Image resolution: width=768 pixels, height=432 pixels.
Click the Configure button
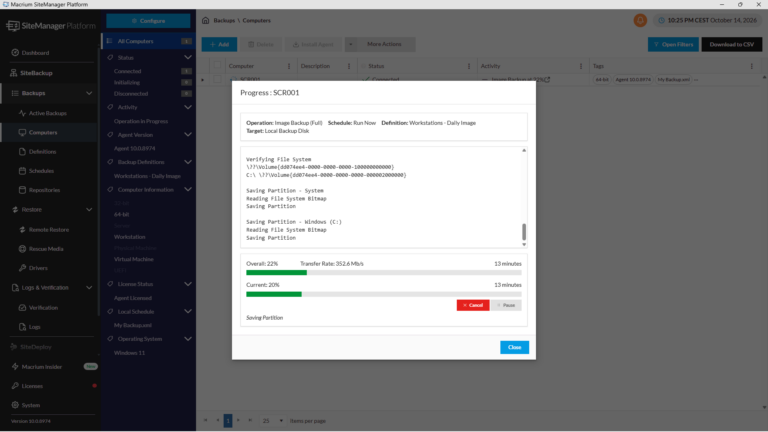148,21
